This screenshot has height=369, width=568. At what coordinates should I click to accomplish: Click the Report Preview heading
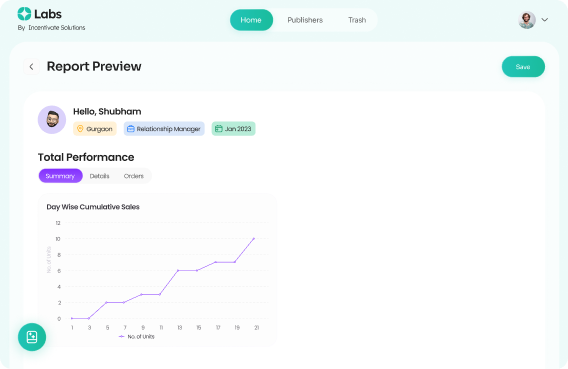tap(94, 67)
